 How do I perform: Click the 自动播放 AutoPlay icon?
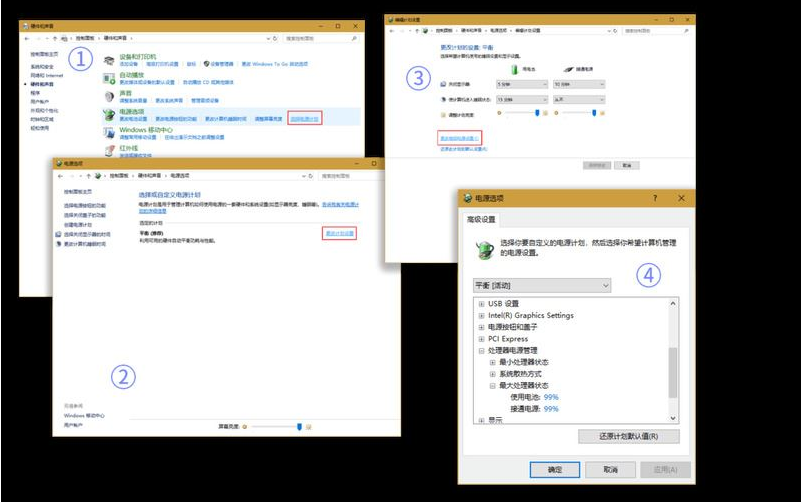coord(109,78)
